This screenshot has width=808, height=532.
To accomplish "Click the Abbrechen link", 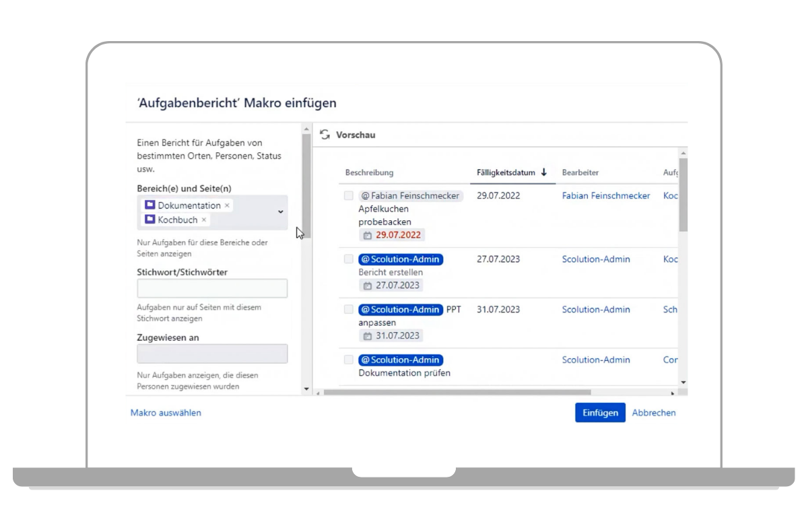I will coord(653,413).
